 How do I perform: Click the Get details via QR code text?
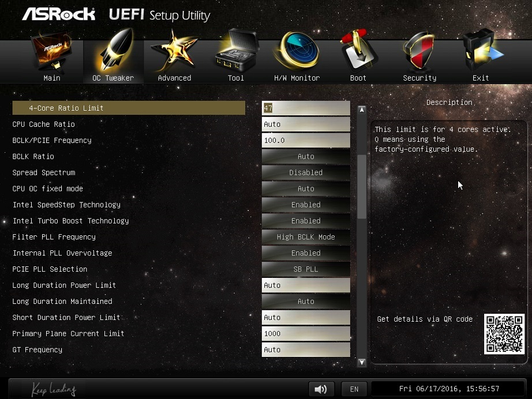tap(425, 319)
